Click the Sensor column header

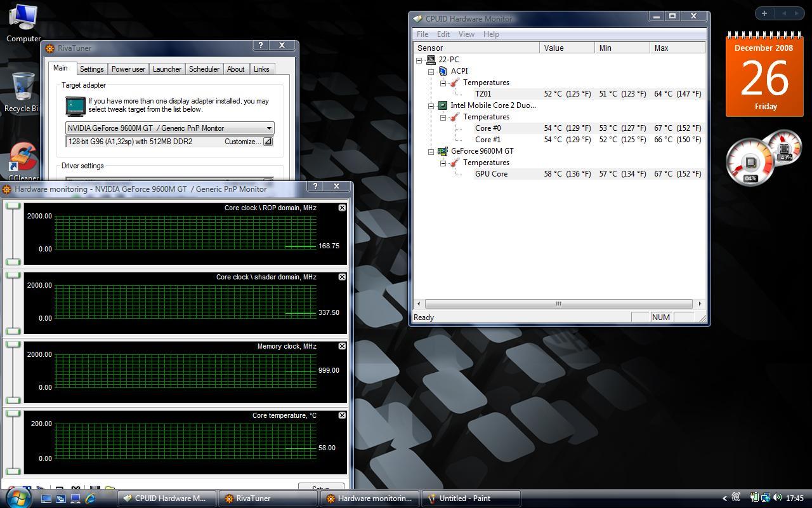(x=476, y=48)
